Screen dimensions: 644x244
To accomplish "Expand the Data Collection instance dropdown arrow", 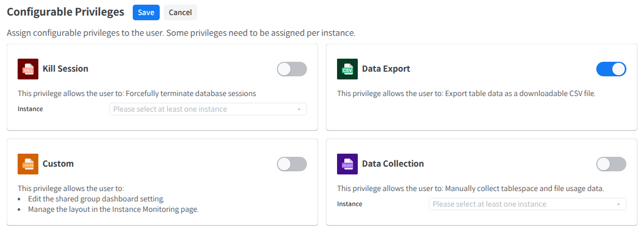I will (x=619, y=204).
